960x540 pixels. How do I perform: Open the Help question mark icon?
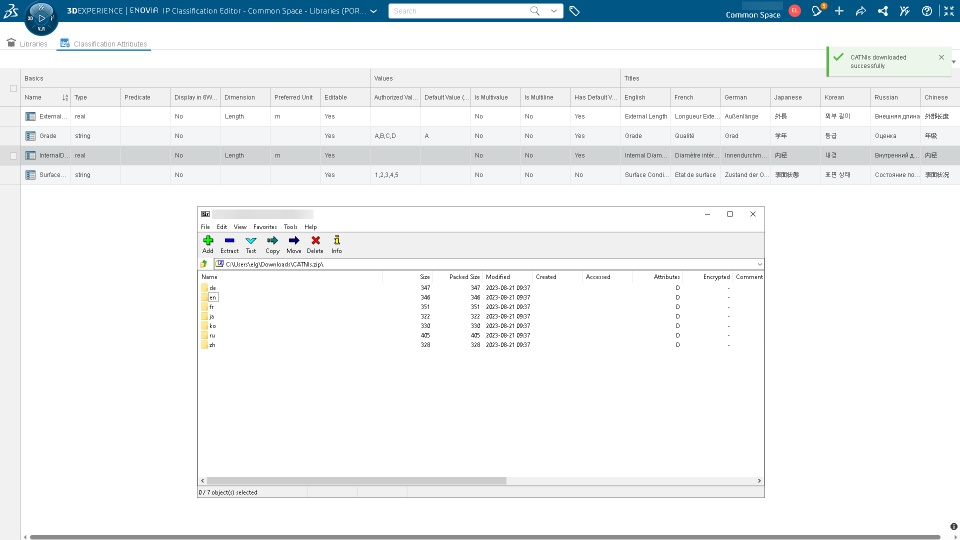coord(927,11)
